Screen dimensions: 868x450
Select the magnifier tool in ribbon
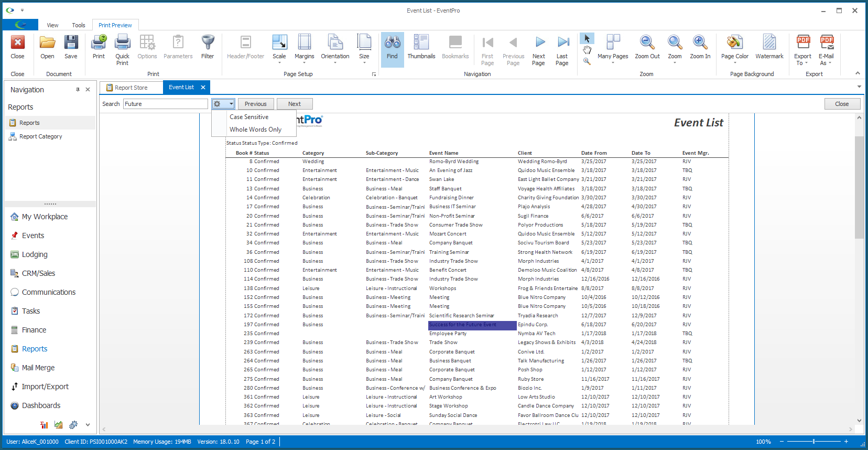pyautogui.click(x=587, y=61)
